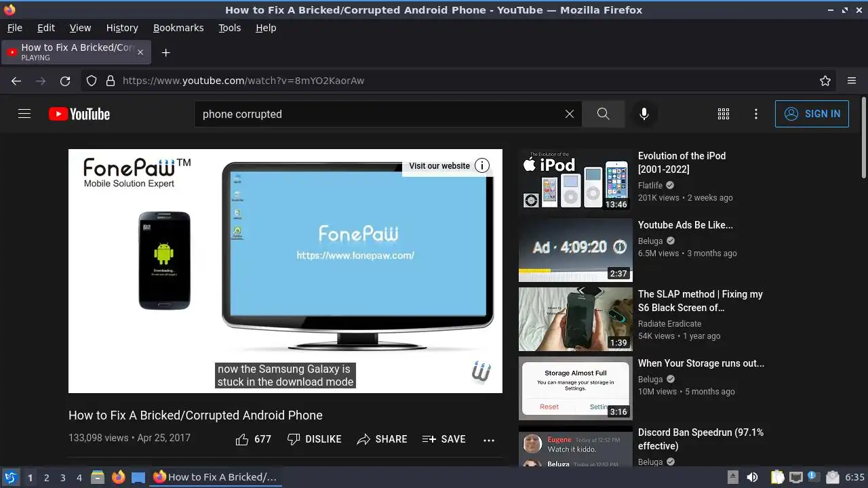This screenshot has width=868, height=488.
Task: Switch to workspace 3
Action: coord(62,477)
